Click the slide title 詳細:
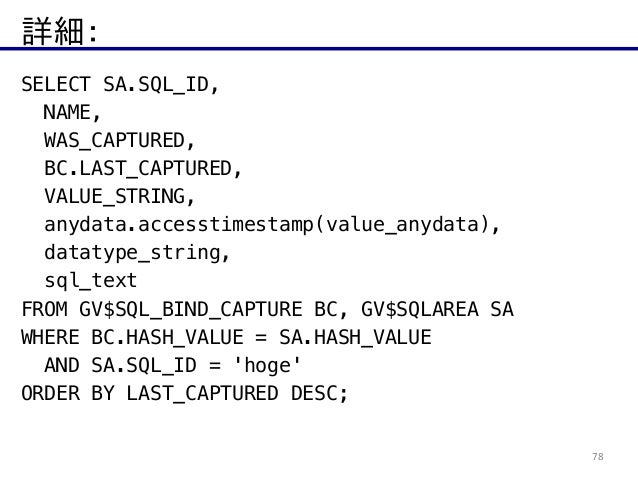 coord(60,31)
